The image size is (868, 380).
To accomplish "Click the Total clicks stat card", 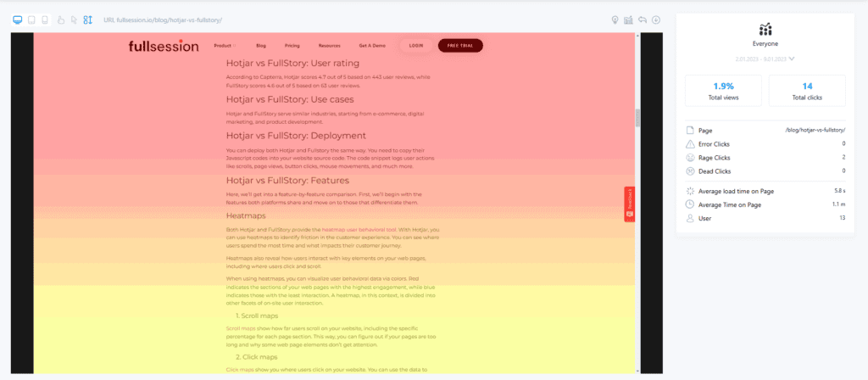I will [x=806, y=90].
